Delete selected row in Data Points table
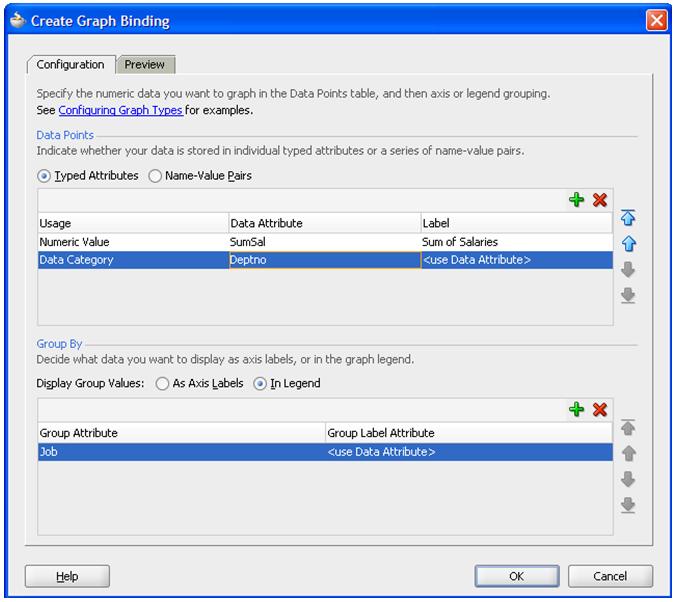Viewport: 674px width, 602px height. (600, 200)
